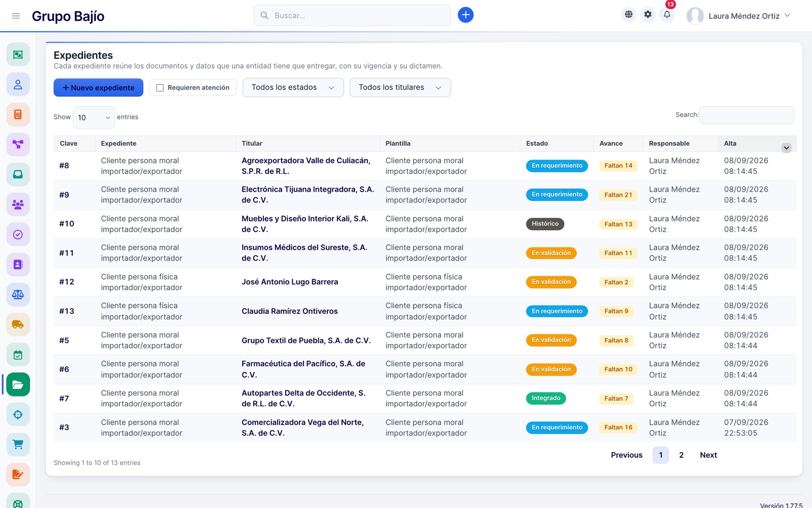Open the group of people sidebar icon
The width and height of the screenshot is (812, 508).
(18, 205)
